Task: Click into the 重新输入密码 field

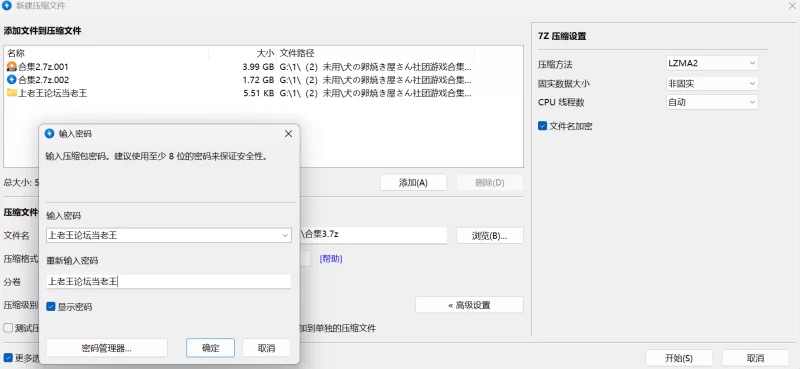Action: [x=168, y=281]
